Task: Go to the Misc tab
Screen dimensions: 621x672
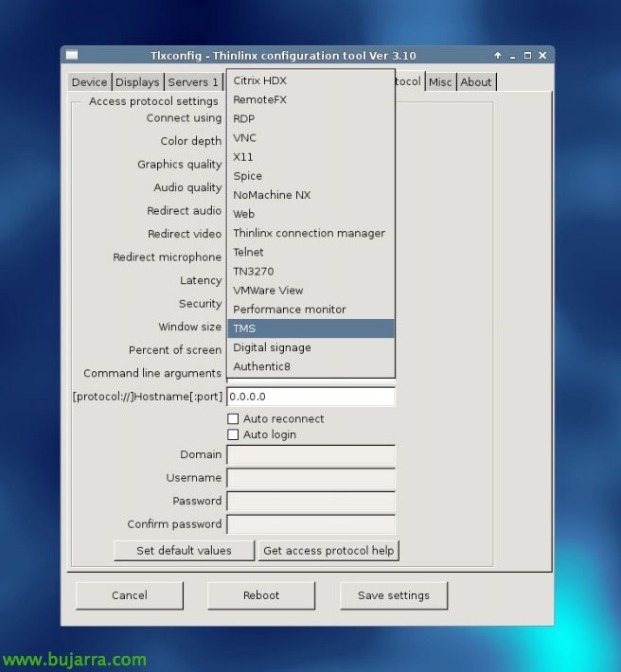Action: coord(440,82)
